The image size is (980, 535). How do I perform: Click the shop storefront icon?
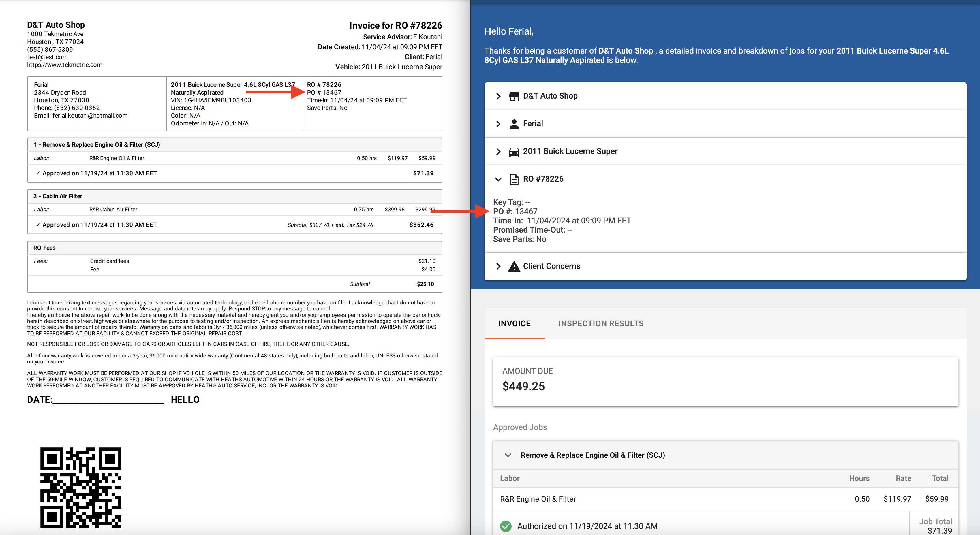[514, 96]
